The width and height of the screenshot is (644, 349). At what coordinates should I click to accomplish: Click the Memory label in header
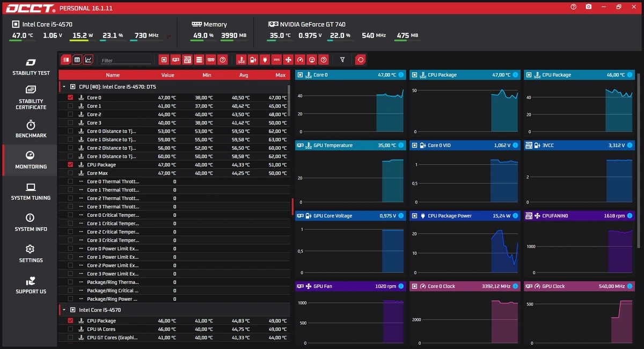click(215, 24)
